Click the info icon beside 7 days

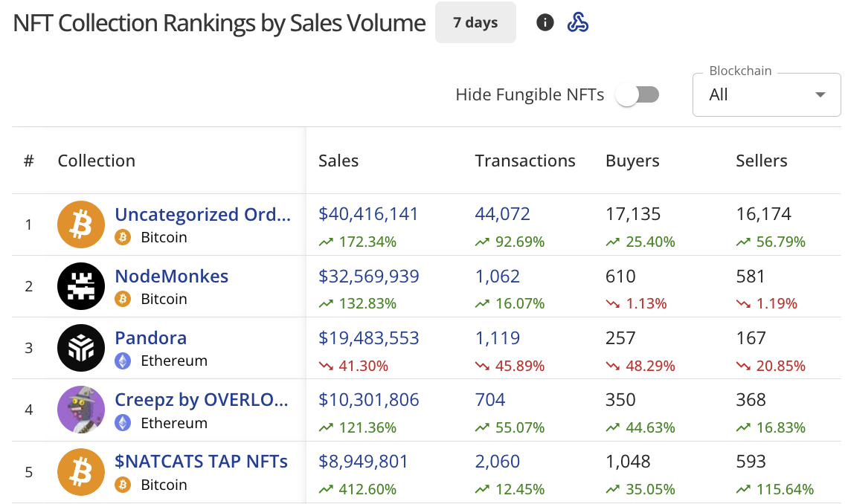[x=545, y=23]
